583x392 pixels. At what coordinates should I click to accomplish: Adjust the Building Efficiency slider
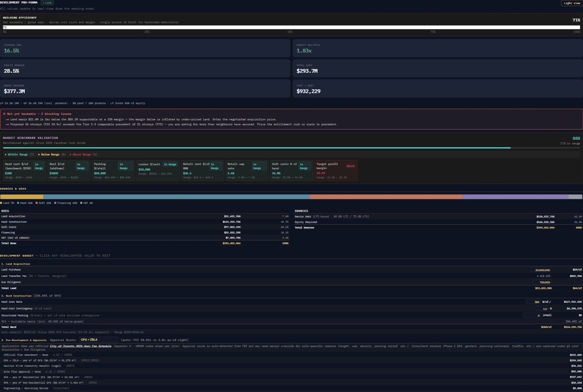coord(291,27)
